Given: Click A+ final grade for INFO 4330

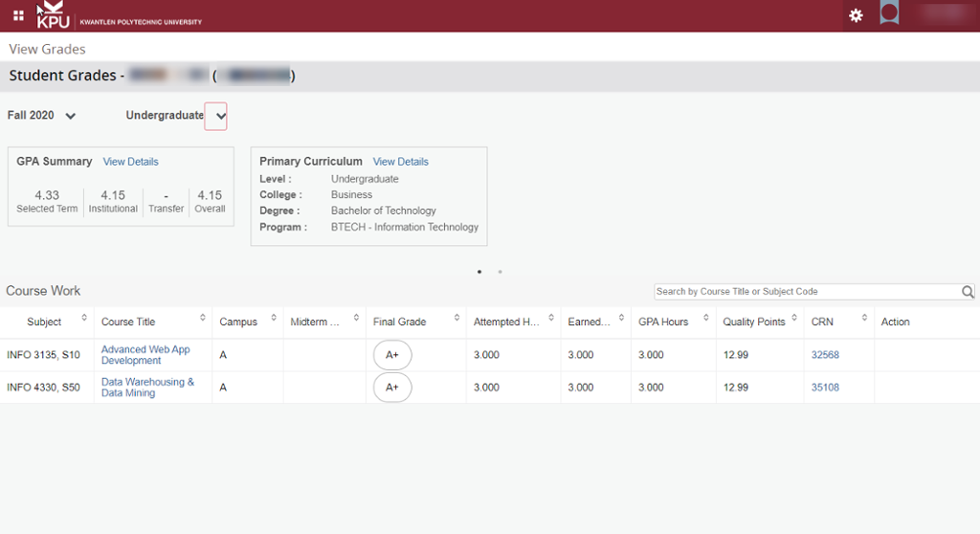Looking at the screenshot, I should [392, 388].
